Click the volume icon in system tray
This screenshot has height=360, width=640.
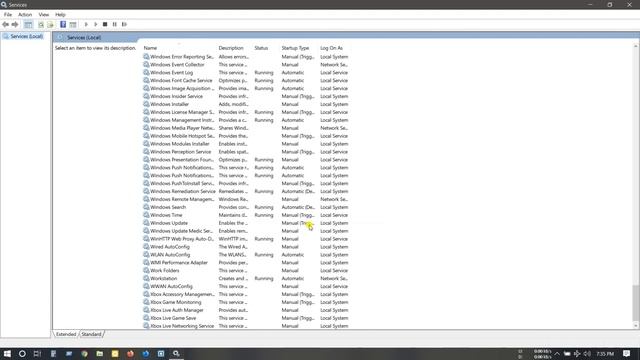[x=587, y=353]
